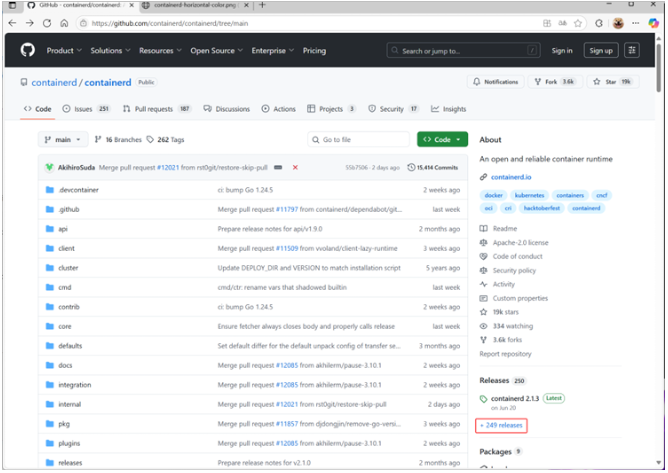668x473 pixels.
Task: Click AkihiroSuda avatar on latest commit
Action: 49,167
